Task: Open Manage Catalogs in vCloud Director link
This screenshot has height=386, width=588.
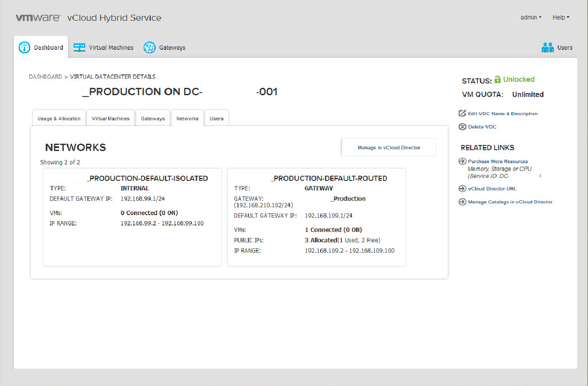Action: click(510, 202)
